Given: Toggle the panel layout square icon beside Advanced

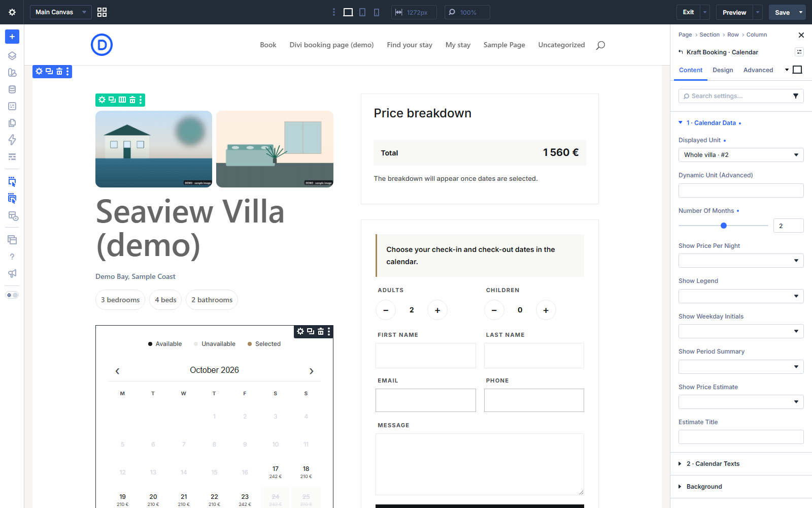Looking at the screenshot, I should 797,70.
